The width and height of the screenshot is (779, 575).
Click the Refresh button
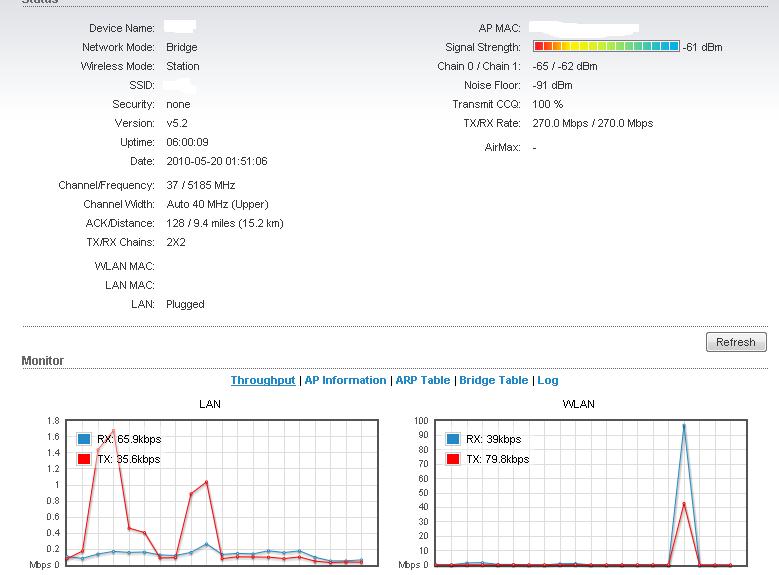[735, 342]
